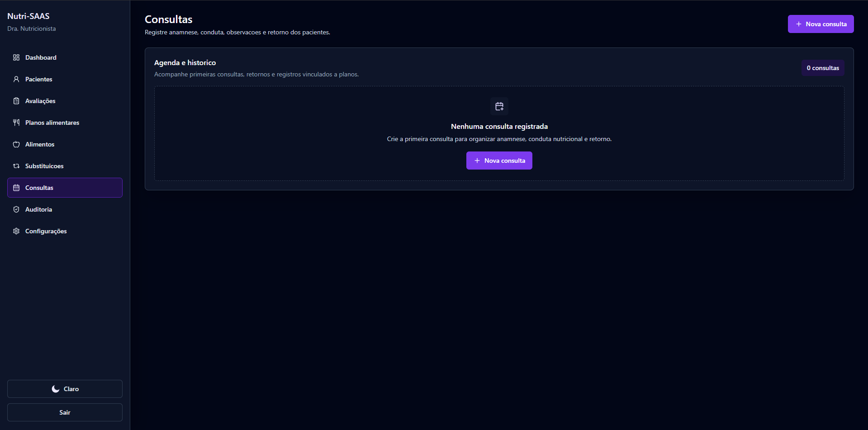Image resolution: width=868 pixels, height=430 pixels.
Task: Toggle the Claro light theme button
Action: click(65, 389)
